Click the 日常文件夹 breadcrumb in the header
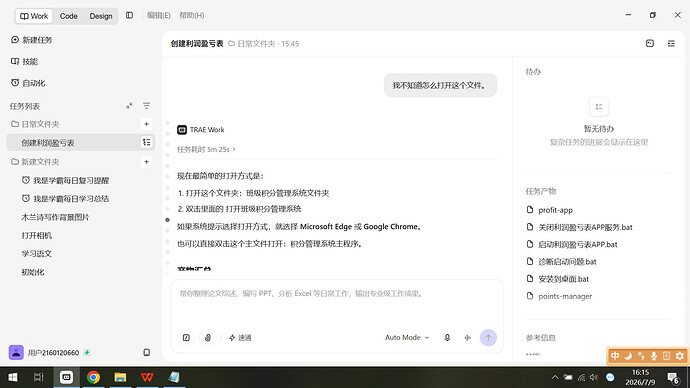The image size is (690, 388). click(x=252, y=44)
